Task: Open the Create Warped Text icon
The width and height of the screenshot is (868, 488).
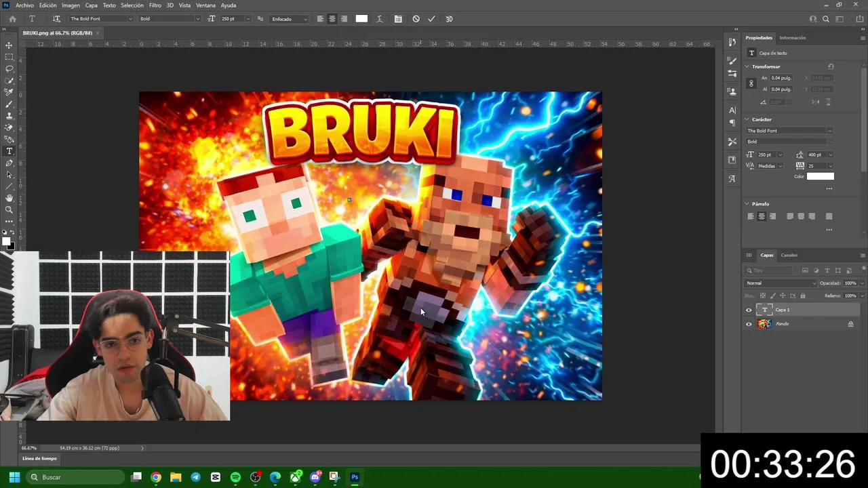Action: (x=379, y=19)
